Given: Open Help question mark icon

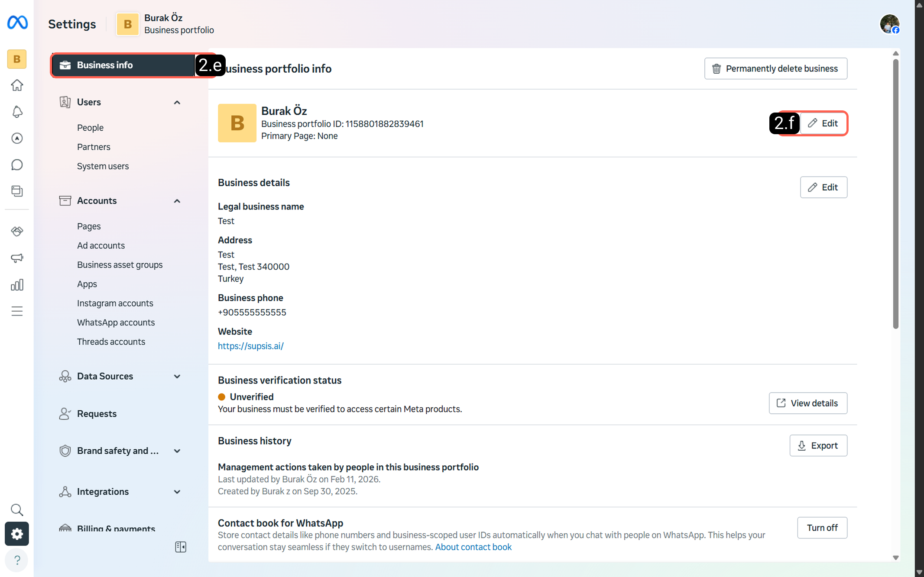Looking at the screenshot, I should pos(17,560).
